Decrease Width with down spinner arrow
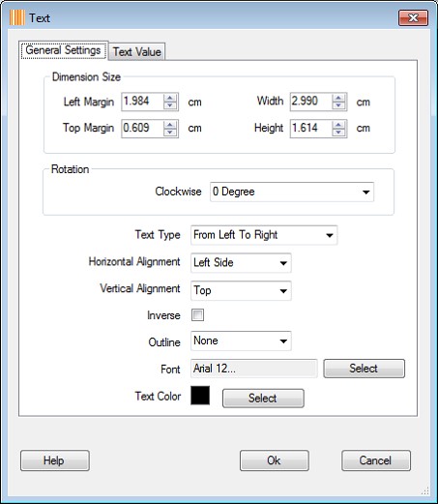 (x=338, y=105)
